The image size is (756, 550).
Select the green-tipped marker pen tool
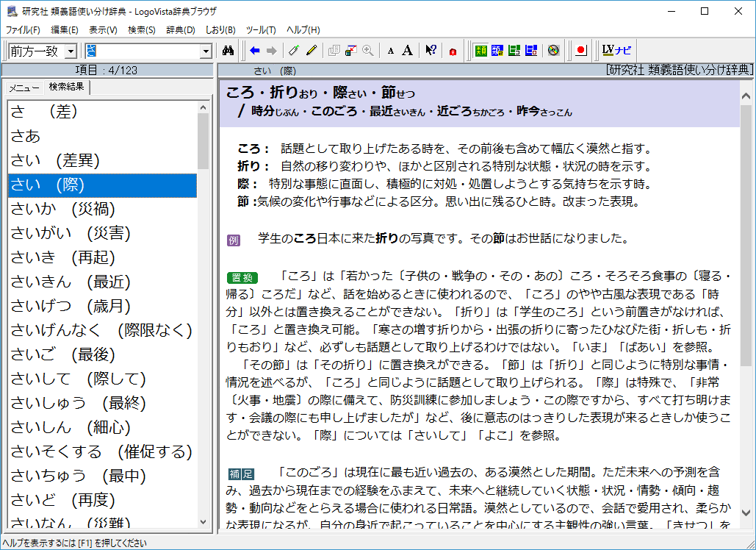point(294,50)
